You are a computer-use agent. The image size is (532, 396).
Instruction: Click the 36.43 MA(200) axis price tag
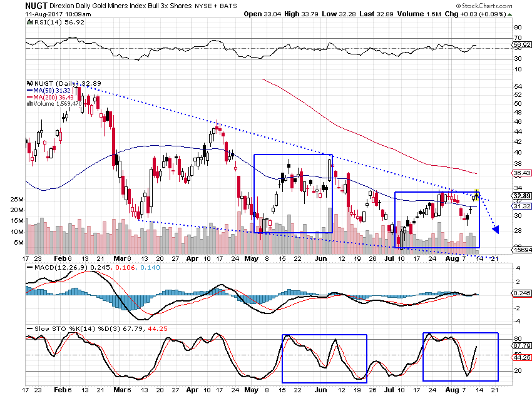point(504,173)
